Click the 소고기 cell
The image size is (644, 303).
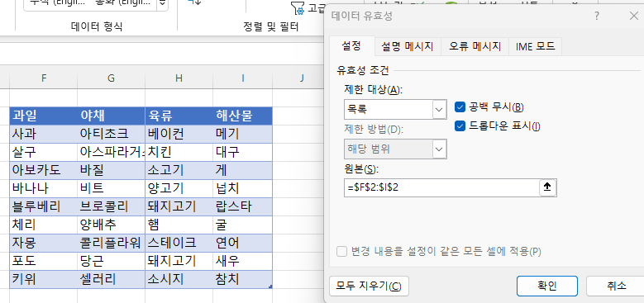point(179,170)
